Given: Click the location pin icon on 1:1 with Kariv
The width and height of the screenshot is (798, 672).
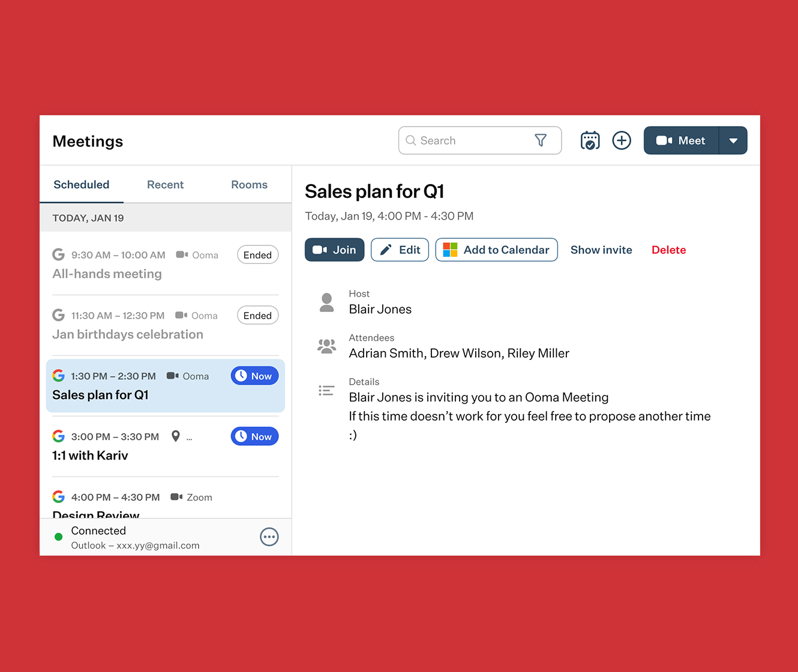Looking at the screenshot, I should 176,436.
